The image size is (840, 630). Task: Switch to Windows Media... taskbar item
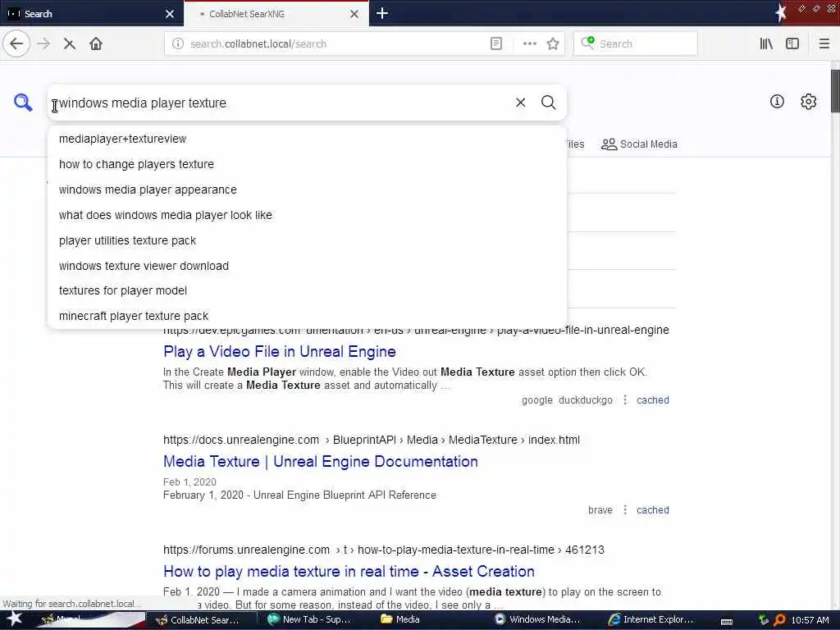click(537, 620)
